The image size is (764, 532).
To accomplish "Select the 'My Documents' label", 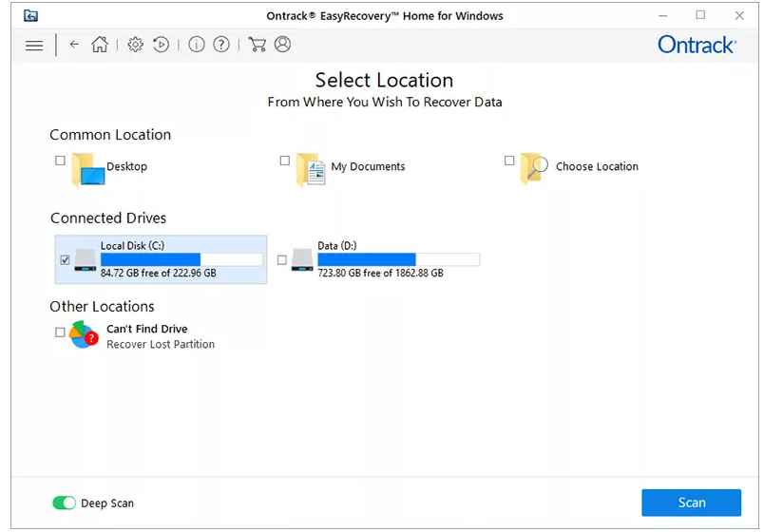I will [368, 166].
